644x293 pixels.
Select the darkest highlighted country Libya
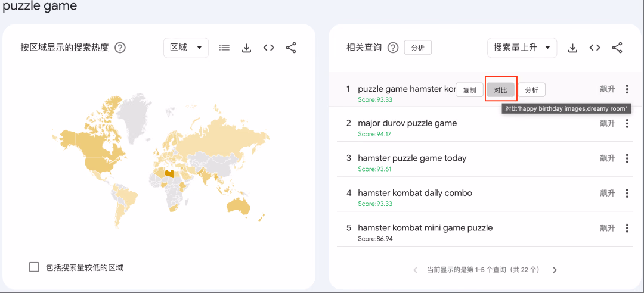pyautogui.click(x=169, y=173)
